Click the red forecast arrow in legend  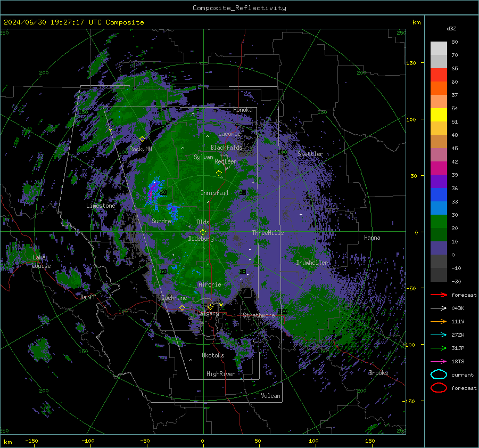coord(439,295)
